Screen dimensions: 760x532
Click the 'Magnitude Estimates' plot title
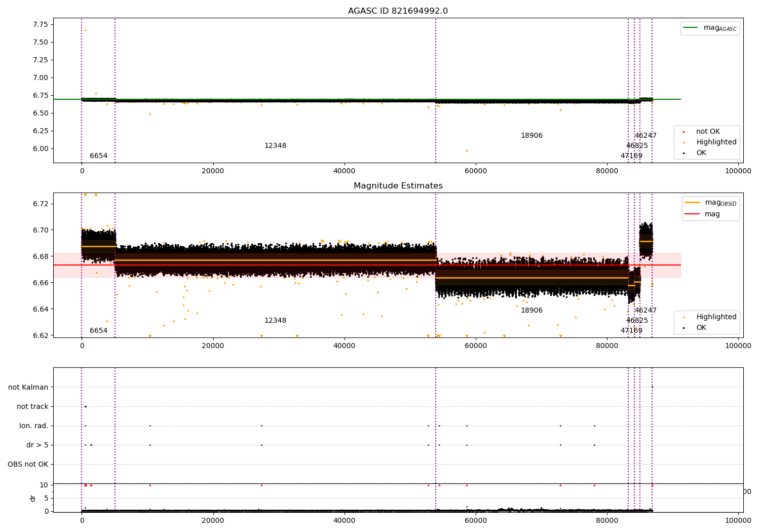(x=398, y=186)
